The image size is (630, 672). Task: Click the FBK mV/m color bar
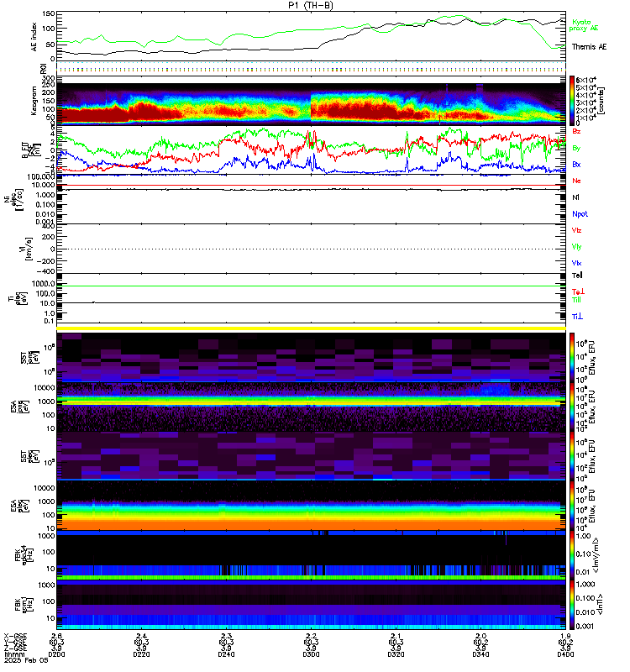tap(572, 556)
